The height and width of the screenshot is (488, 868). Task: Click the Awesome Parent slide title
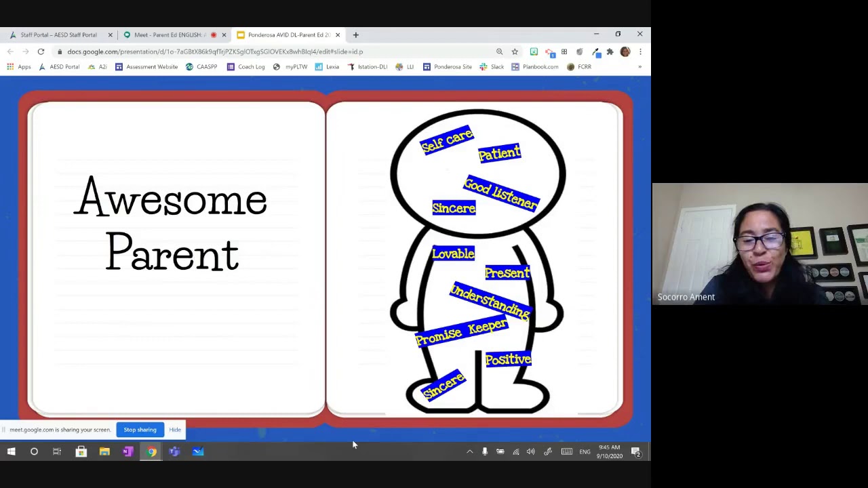171,223
